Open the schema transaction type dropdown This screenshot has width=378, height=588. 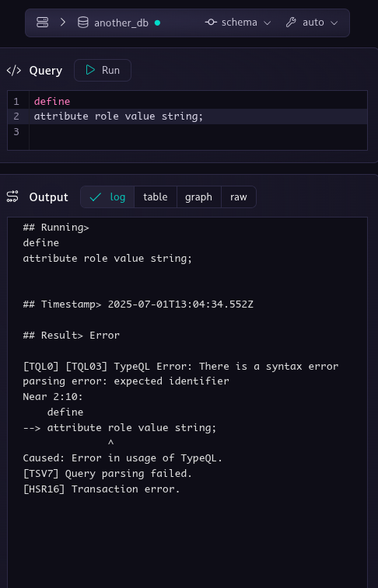click(238, 23)
